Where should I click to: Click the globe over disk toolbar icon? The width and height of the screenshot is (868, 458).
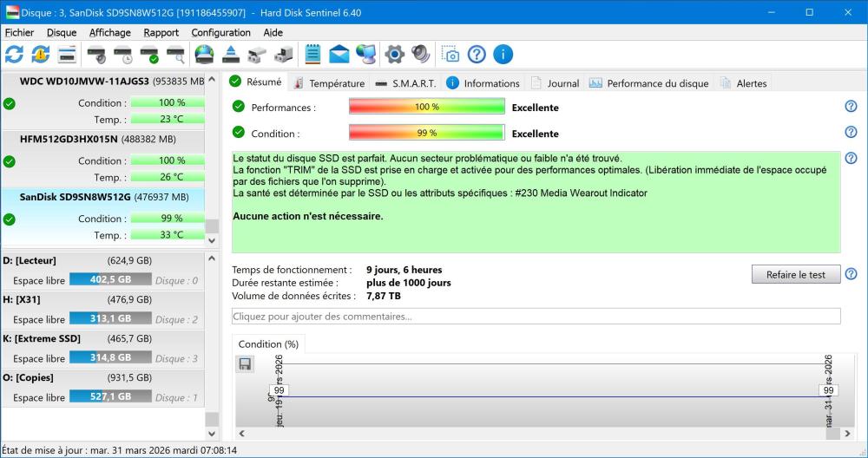coord(204,54)
